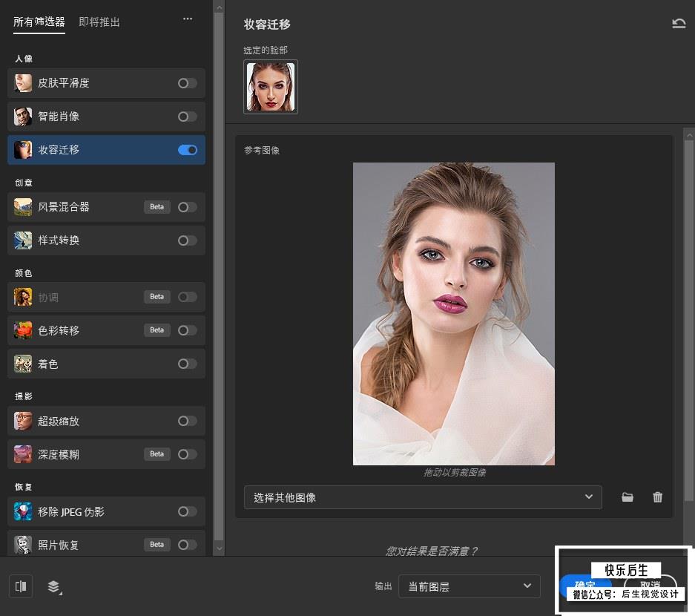This screenshot has width=695, height=616.
Task: Enable the 超级缩放 toggle
Action: click(187, 421)
